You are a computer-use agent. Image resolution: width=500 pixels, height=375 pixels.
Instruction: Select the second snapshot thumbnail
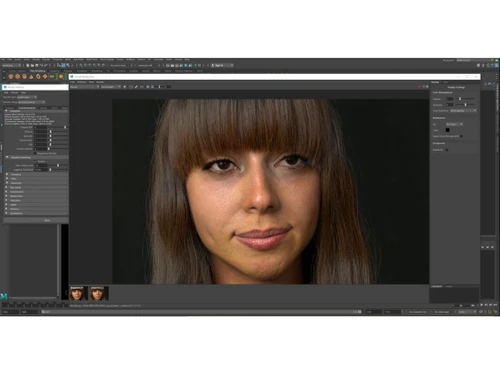coord(99,293)
